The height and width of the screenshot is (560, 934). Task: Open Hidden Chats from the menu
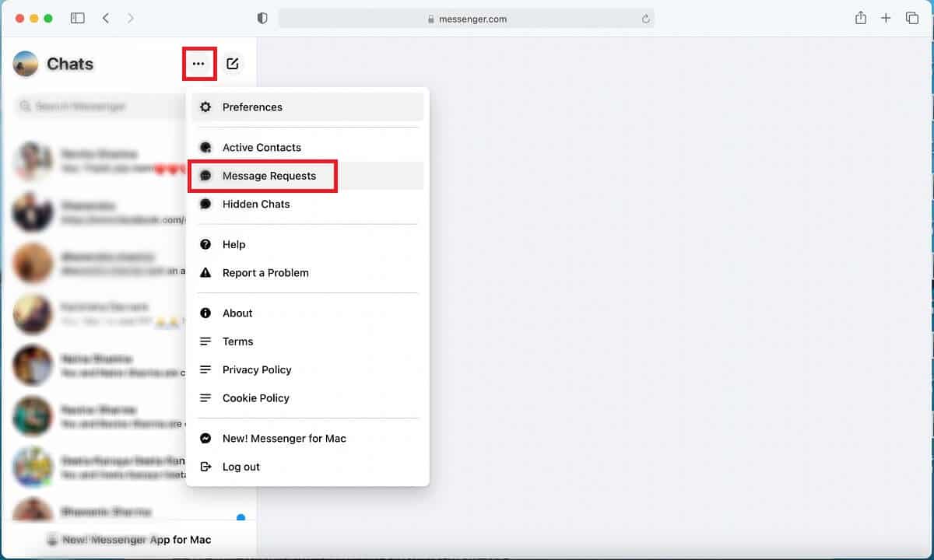[x=255, y=204]
